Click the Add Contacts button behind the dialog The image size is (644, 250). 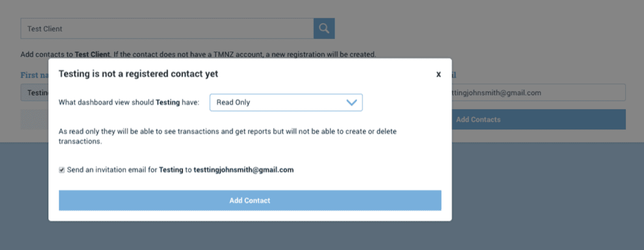[538, 119]
